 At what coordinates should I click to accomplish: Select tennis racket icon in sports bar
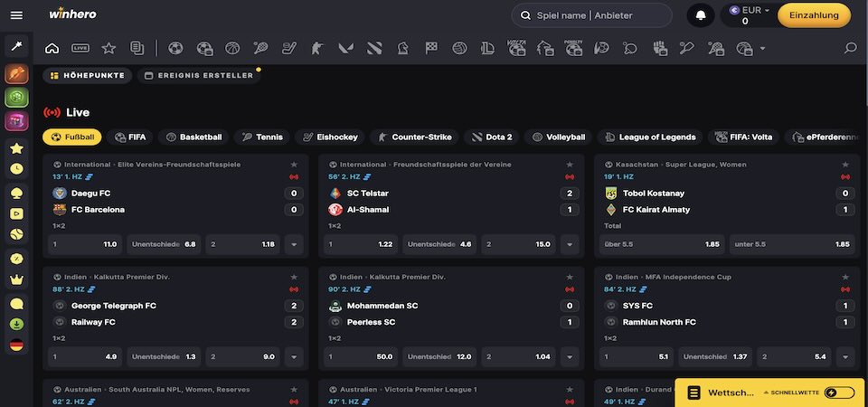260,48
